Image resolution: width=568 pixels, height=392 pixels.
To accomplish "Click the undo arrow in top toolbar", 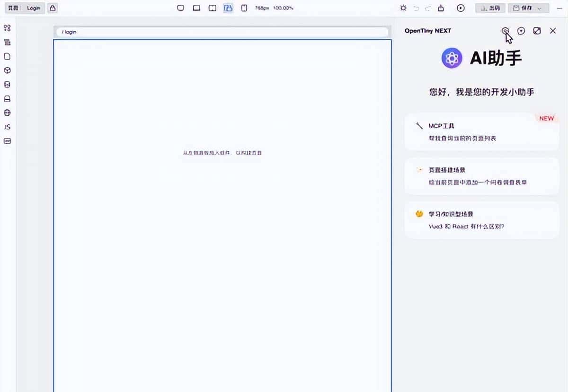I will coord(417,8).
